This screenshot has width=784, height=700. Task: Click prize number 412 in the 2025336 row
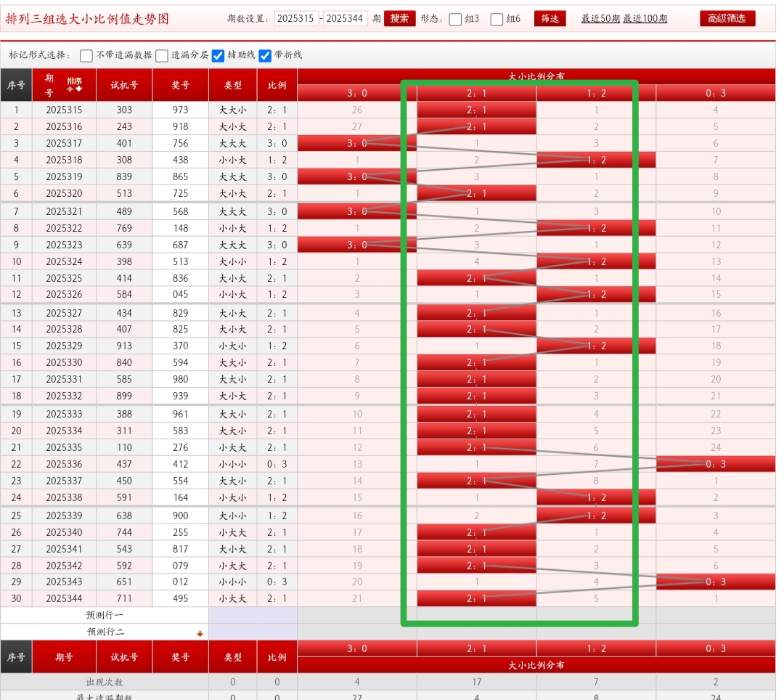(181, 464)
